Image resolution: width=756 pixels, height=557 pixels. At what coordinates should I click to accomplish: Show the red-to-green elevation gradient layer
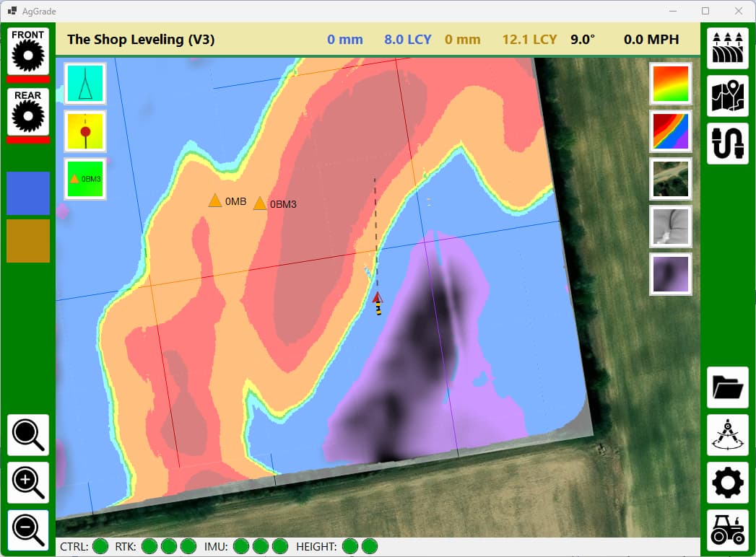[x=671, y=83]
